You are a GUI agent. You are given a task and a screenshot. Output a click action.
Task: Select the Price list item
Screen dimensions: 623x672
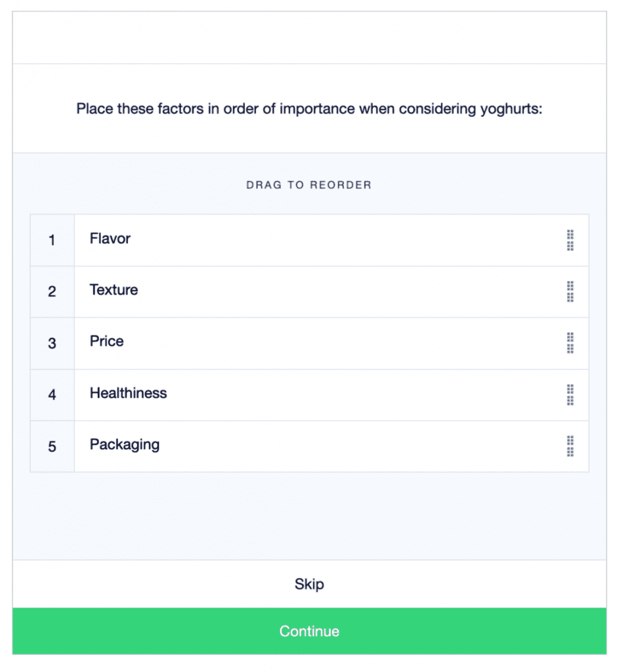[x=263, y=341]
